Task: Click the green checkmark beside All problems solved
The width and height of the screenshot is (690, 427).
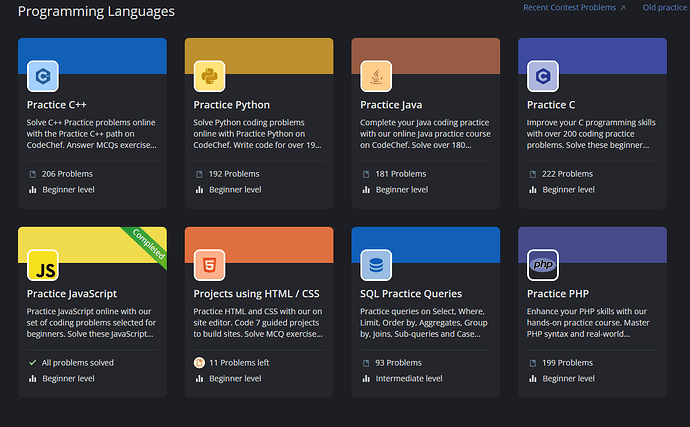Action: tap(33, 363)
